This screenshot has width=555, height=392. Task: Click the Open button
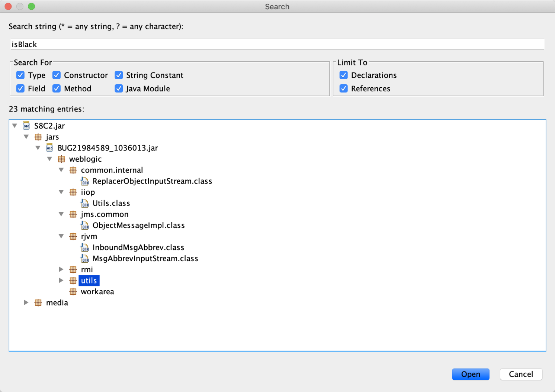tap(471, 374)
